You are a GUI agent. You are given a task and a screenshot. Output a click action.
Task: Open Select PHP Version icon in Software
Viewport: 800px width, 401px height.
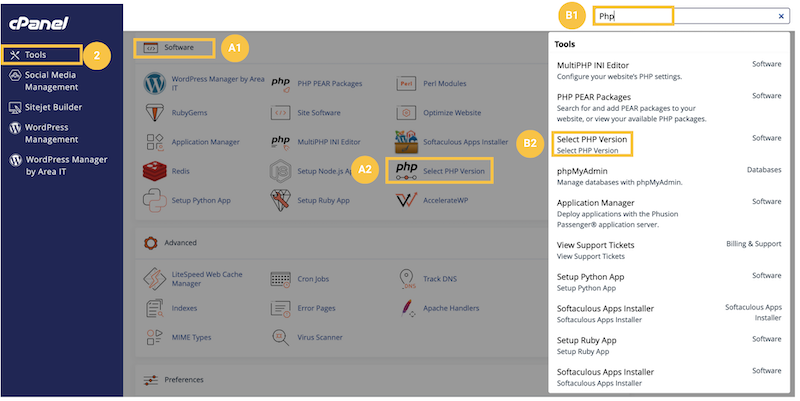[406, 171]
